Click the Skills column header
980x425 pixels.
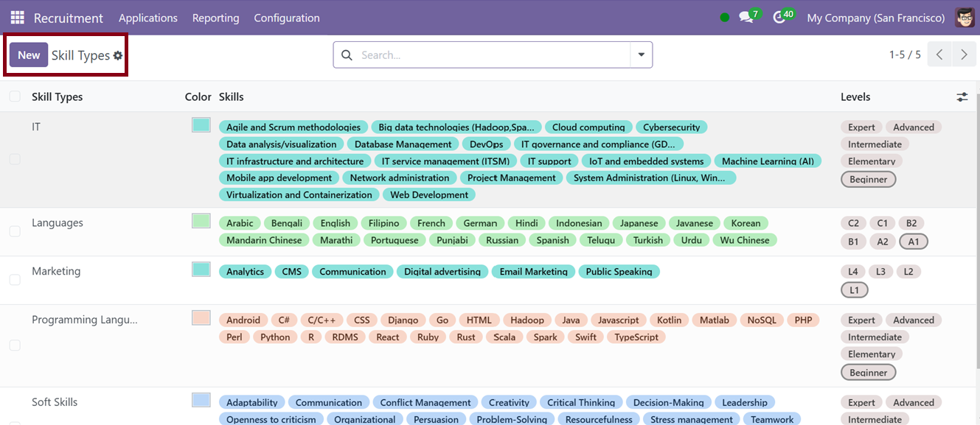[232, 96]
